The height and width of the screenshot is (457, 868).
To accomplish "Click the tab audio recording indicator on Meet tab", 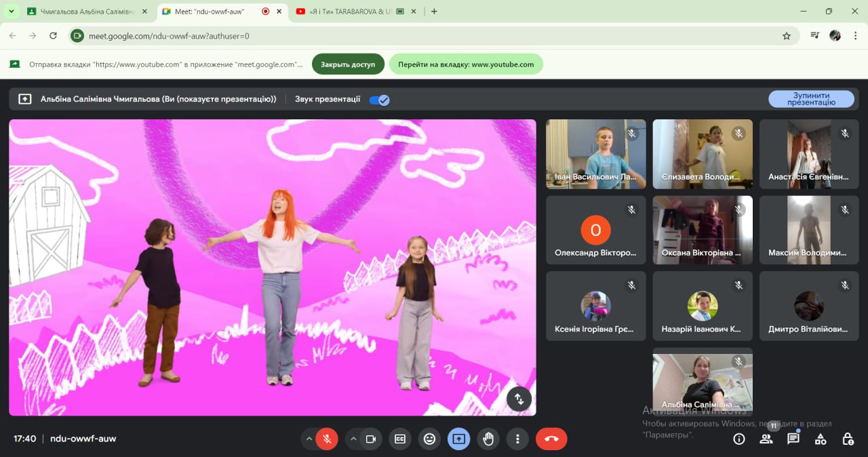I will [266, 12].
